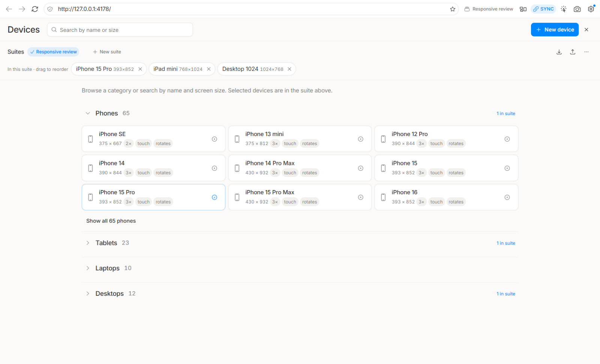The image size is (600, 364).
Task: Click the phone icon on iPhone 14 card
Action: (x=90, y=168)
